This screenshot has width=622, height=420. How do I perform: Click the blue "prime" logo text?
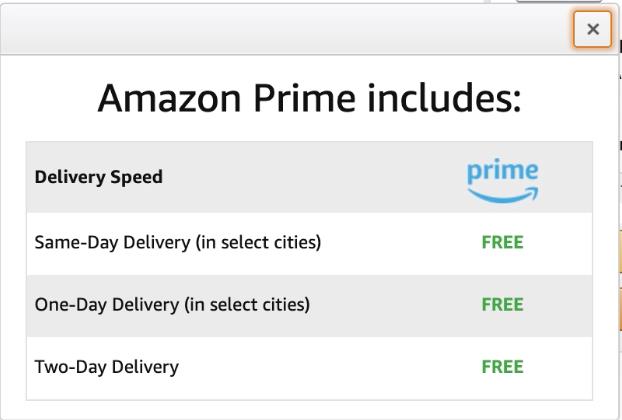pyautogui.click(x=502, y=172)
